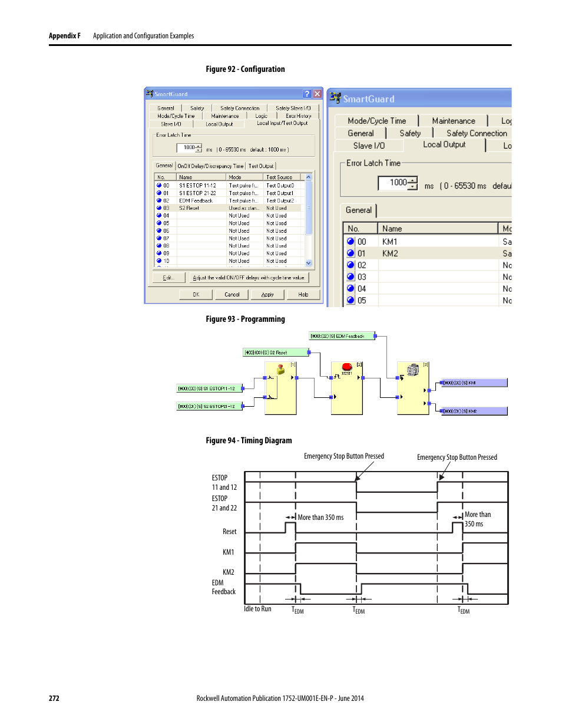Select the KM2 output tag in the program
This screenshot has width=562, height=728.
[474, 411]
